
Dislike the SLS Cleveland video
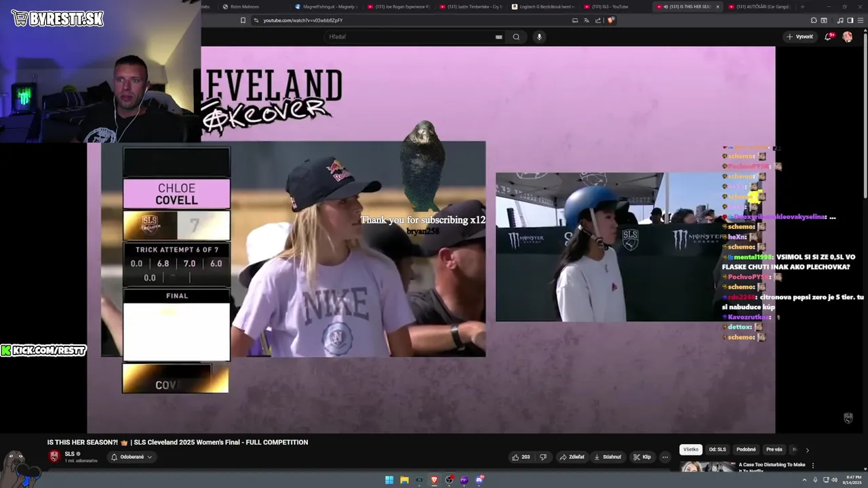(x=542, y=457)
